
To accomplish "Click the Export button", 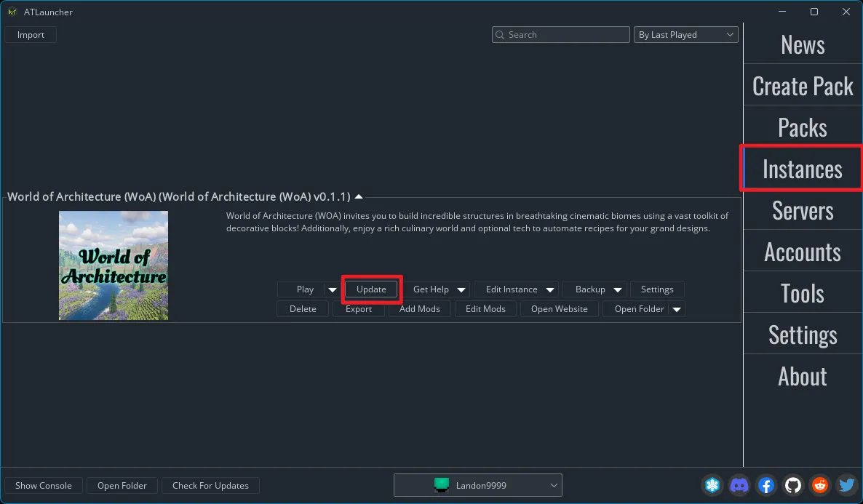I will point(359,309).
